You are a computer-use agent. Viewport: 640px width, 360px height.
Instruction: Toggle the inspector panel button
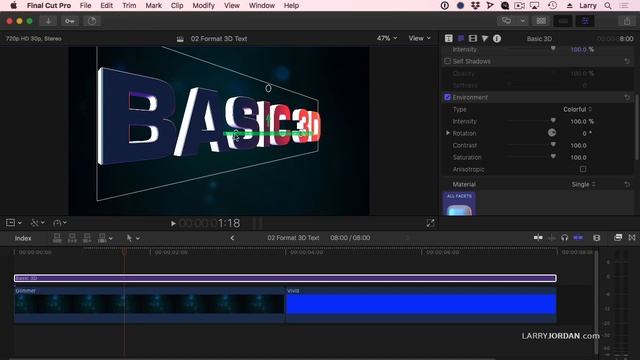(585, 21)
